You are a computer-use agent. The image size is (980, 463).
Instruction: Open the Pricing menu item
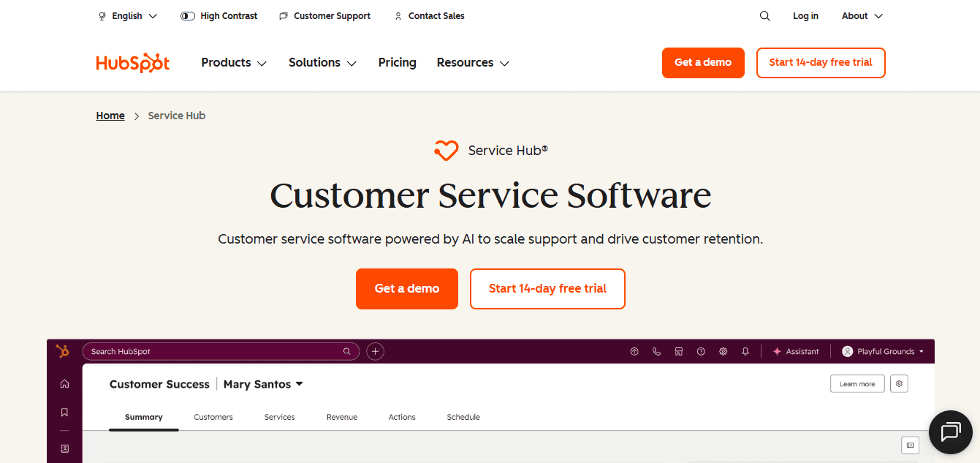click(x=397, y=62)
